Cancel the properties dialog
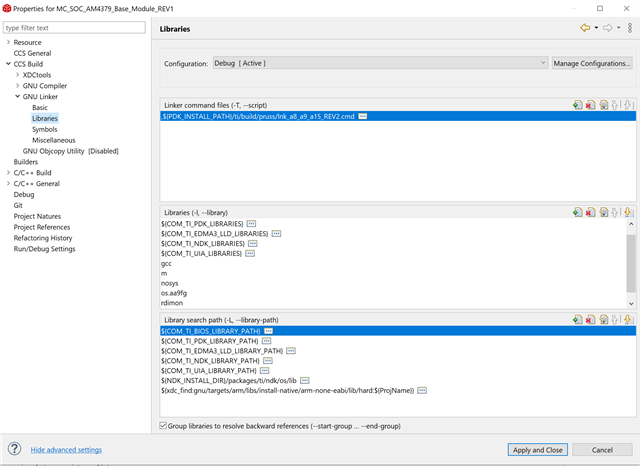 tap(602, 450)
